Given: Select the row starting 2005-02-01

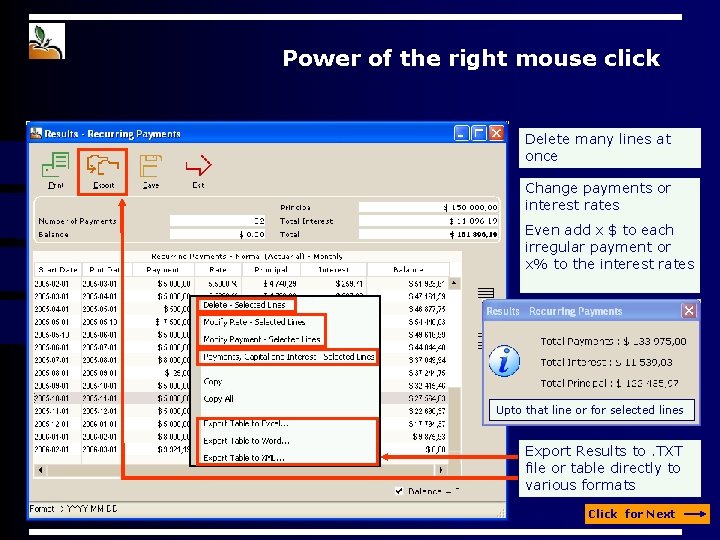Looking at the screenshot, I should click(241, 284).
